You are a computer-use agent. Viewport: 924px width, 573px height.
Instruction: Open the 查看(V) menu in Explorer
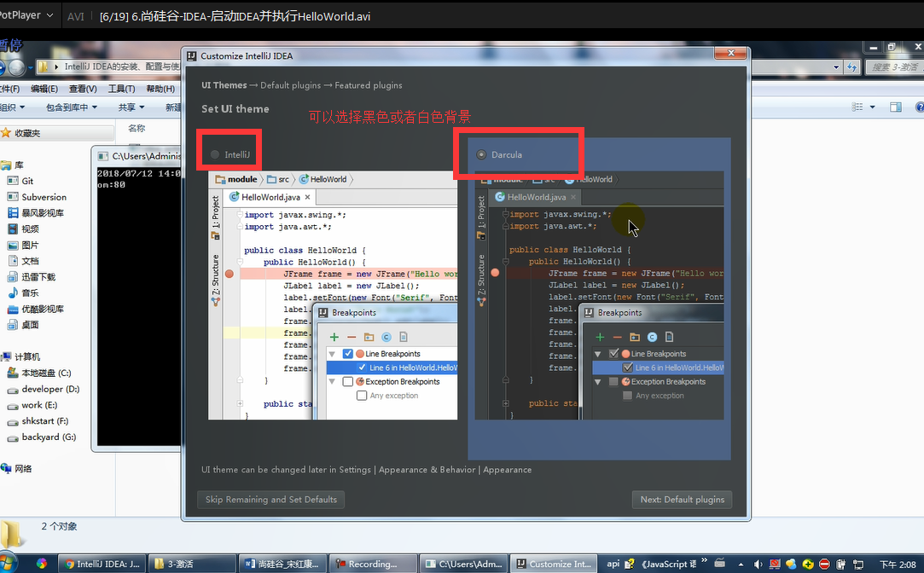tap(83, 89)
